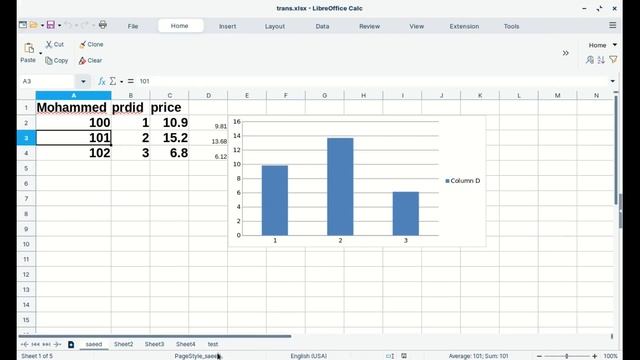This screenshot has height=360, width=640.
Task: Go to first sheet with leftmost navigation arrow
Action: tap(24, 344)
